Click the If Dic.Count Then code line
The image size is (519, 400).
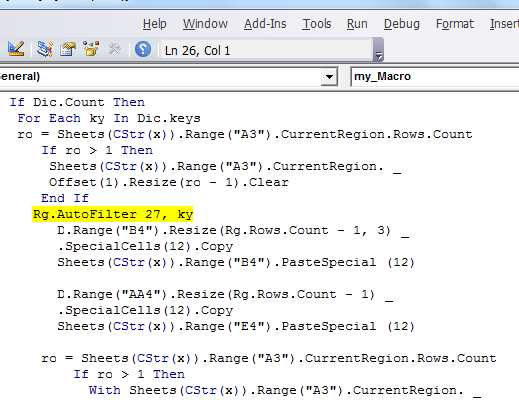click(x=77, y=102)
